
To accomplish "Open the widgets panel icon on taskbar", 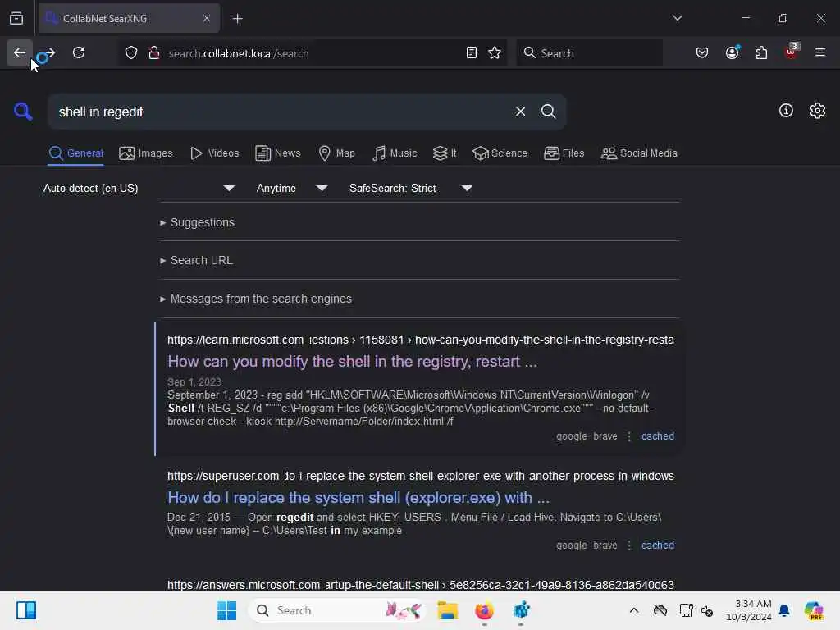I will (x=25, y=610).
